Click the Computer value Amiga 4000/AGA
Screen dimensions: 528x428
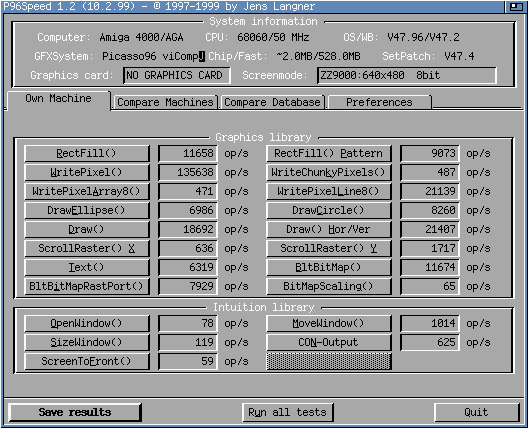(141, 37)
